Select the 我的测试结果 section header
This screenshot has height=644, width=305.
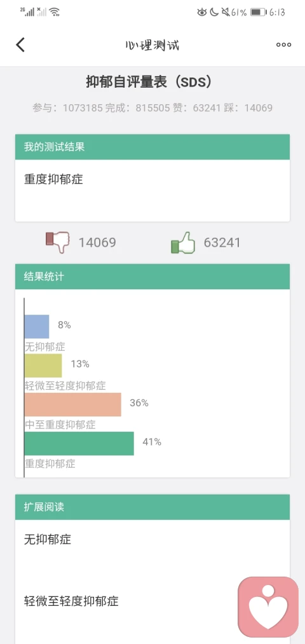pos(152,147)
